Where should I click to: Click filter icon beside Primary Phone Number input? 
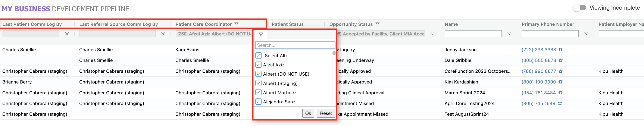pos(586,34)
